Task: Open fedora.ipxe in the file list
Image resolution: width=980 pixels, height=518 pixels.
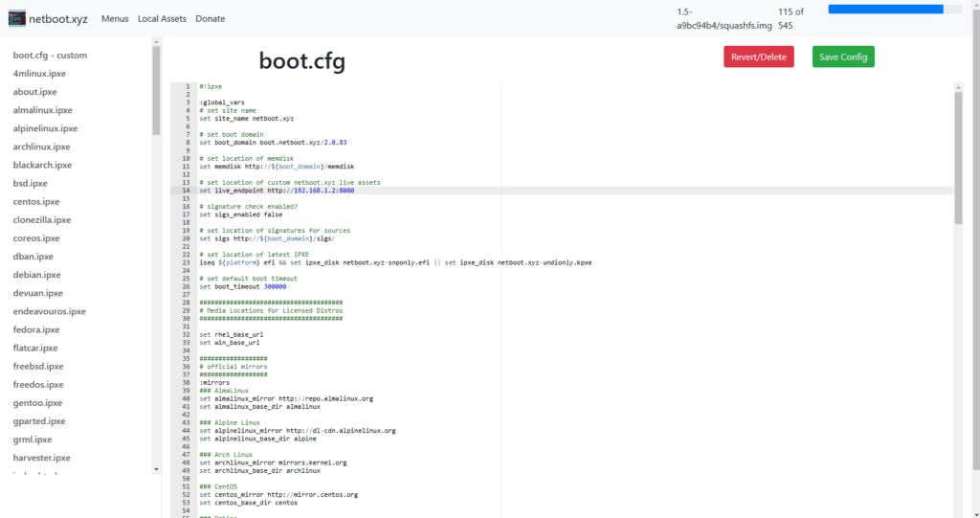Action: 36,329
